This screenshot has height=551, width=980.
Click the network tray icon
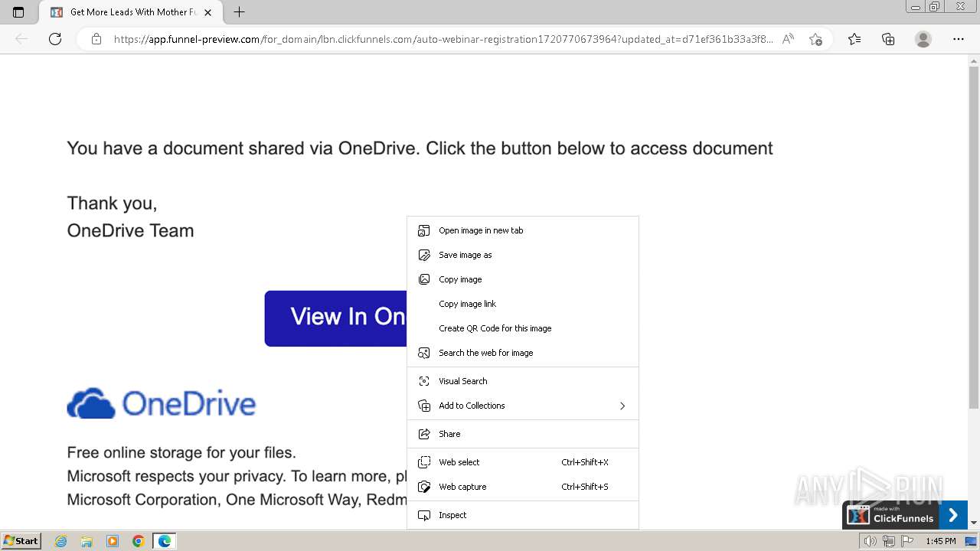point(888,541)
